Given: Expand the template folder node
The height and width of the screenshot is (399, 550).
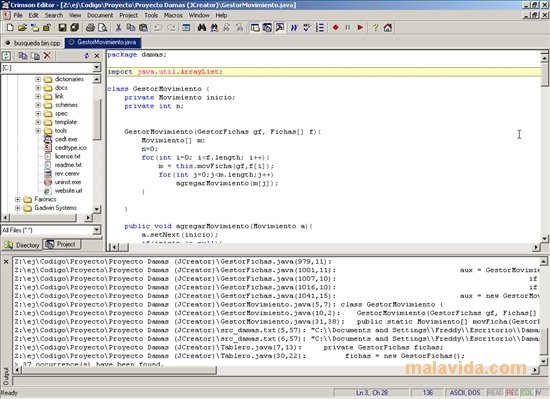Looking at the screenshot, I should click(x=38, y=122).
